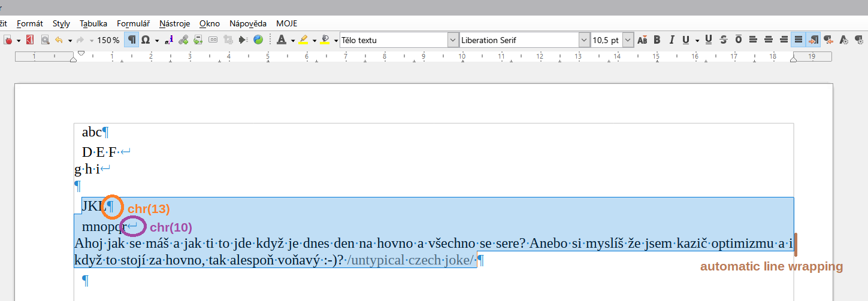Toggle strikethrough formatting
The height and width of the screenshot is (301, 868).
click(x=724, y=40)
